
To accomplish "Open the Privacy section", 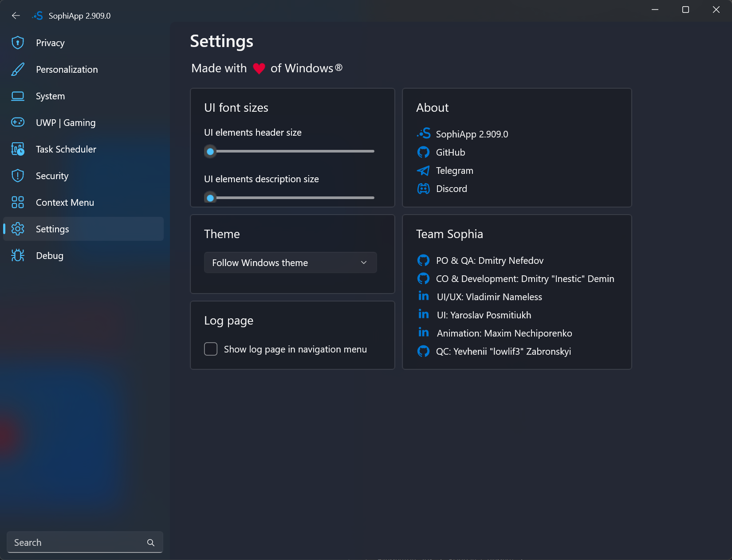I will [x=83, y=43].
